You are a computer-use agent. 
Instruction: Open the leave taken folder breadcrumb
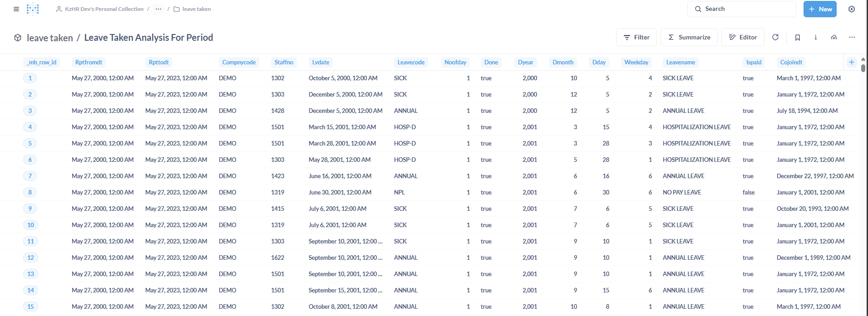(x=196, y=9)
